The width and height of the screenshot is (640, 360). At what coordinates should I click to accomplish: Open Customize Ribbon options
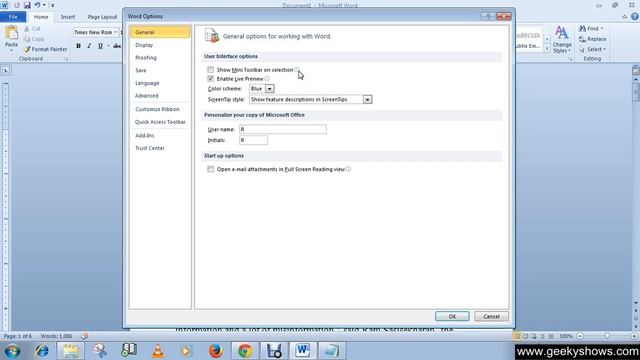(160, 109)
